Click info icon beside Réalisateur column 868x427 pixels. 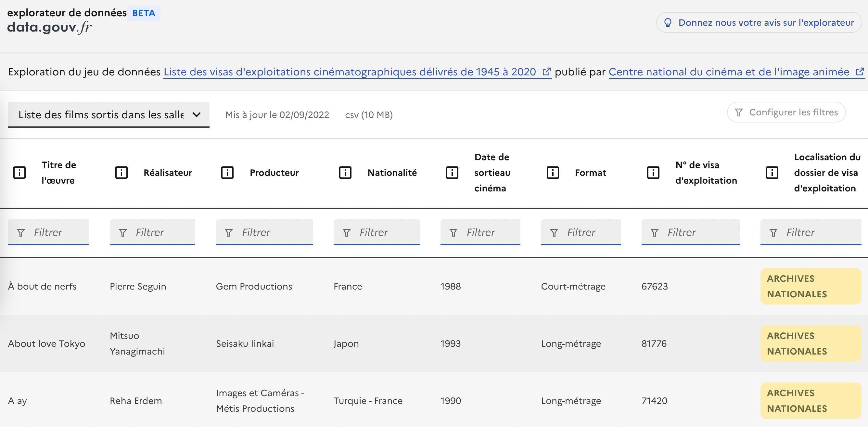tap(121, 173)
